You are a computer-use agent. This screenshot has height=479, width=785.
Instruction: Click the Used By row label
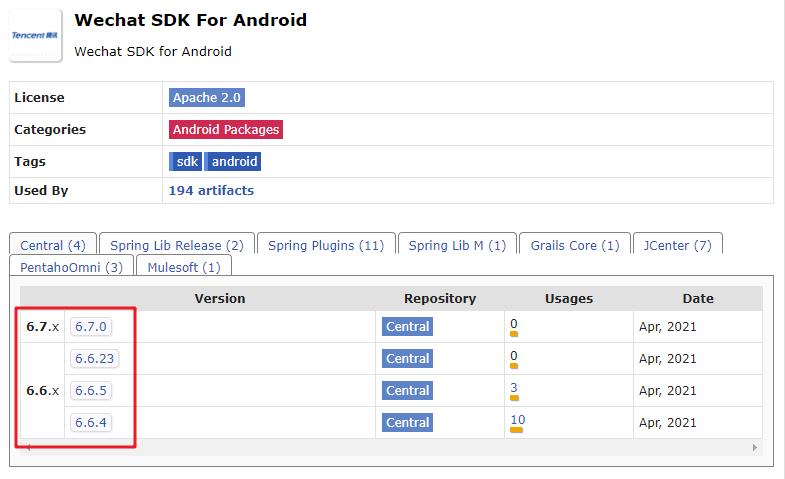click(41, 191)
